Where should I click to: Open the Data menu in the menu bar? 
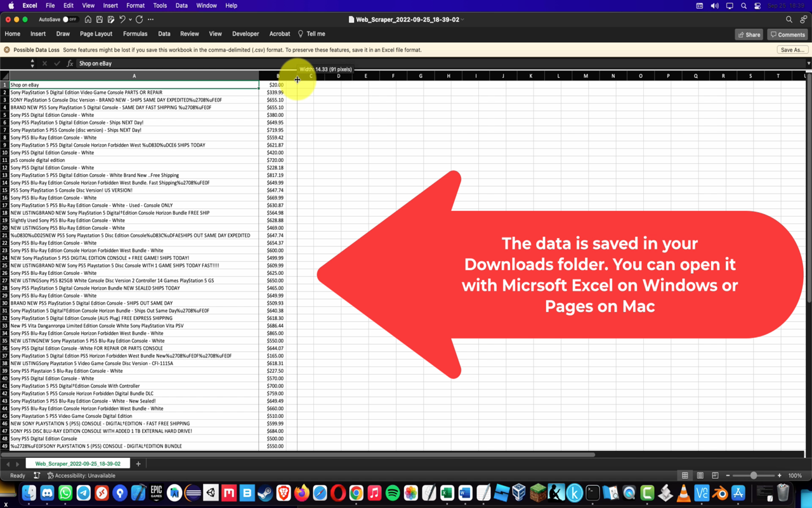pyautogui.click(x=181, y=5)
